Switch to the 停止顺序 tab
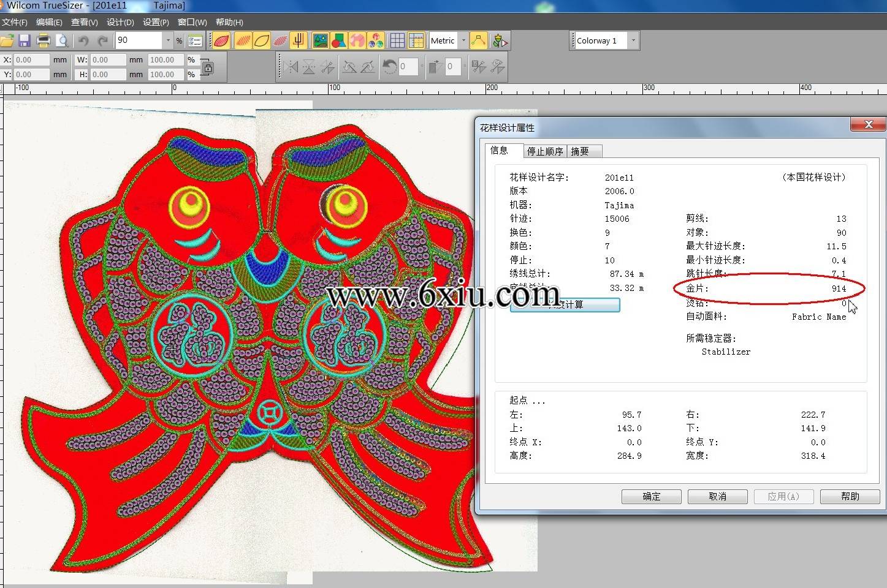 click(x=544, y=151)
